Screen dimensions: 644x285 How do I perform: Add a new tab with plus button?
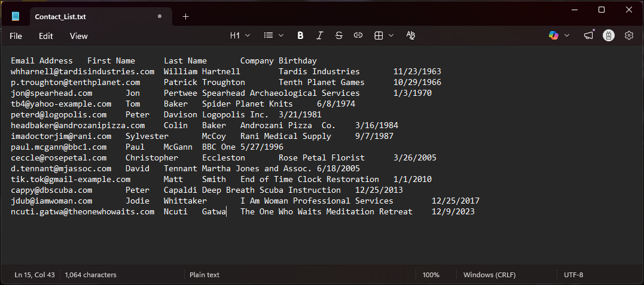pyautogui.click(x=185, y=16)
